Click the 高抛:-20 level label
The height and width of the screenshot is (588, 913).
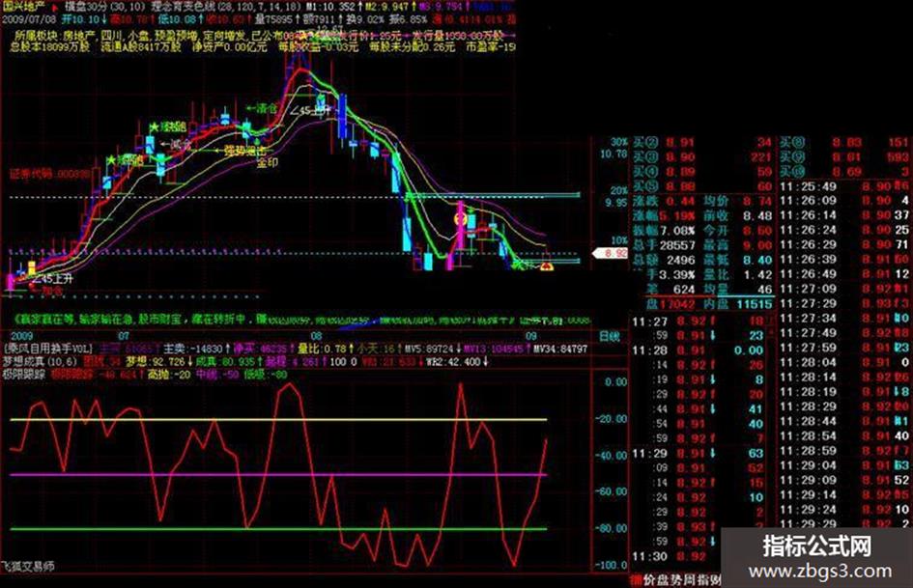(x=169, y=375)
